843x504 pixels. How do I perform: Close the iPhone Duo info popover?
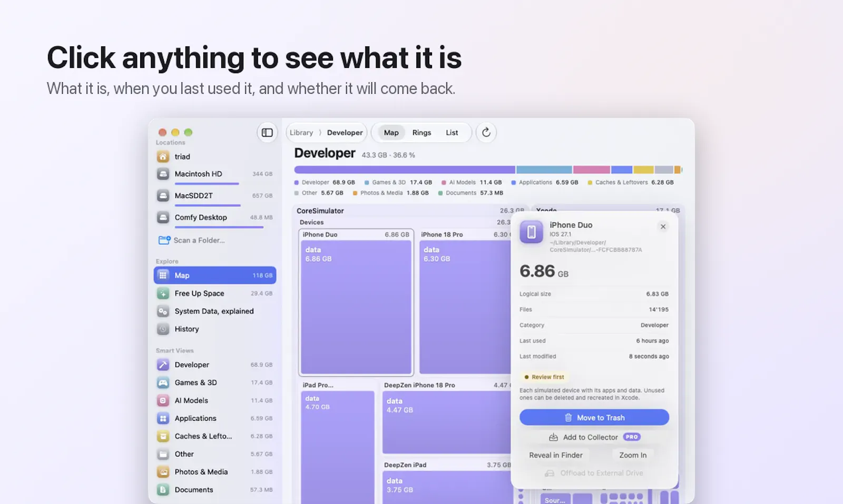point(663,226)
